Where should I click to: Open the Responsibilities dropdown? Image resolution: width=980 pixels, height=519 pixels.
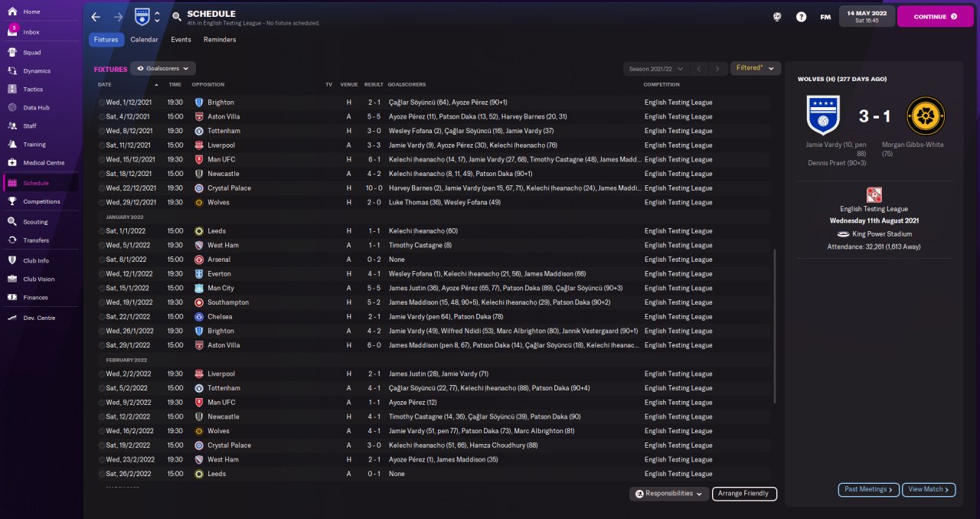(x=669, y=494)
